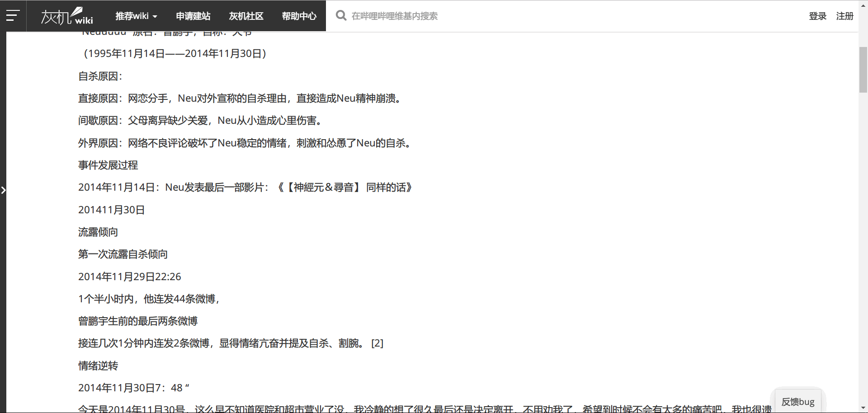
Task: Expand the left sidebar chevron arrow
Action: (x=3, y=190)
